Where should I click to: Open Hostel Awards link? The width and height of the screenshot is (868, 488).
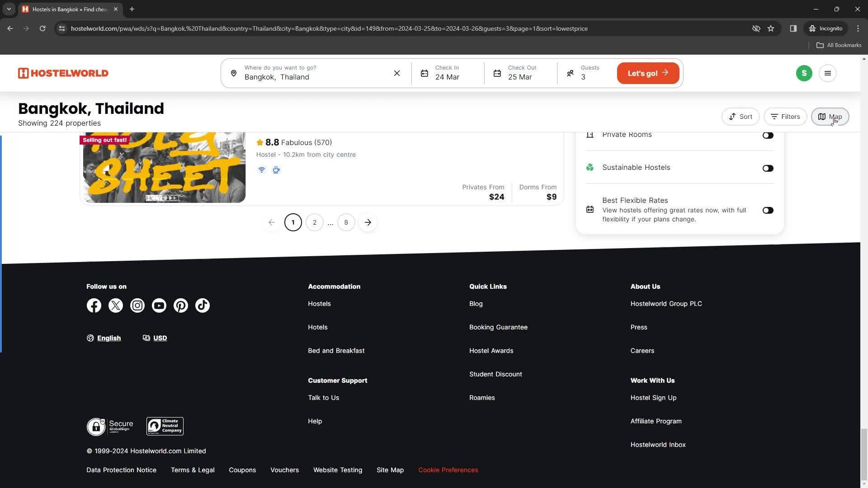(x=491, y=351)
